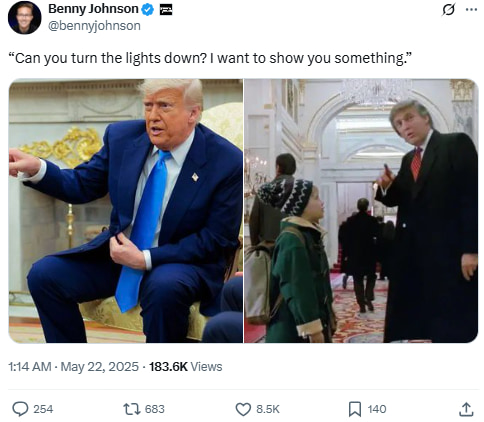Click the affiliate badge next to name
Image resolution: width=484 pixels, height=422 pixels.
pyautogui.click(x=166, y=10)
